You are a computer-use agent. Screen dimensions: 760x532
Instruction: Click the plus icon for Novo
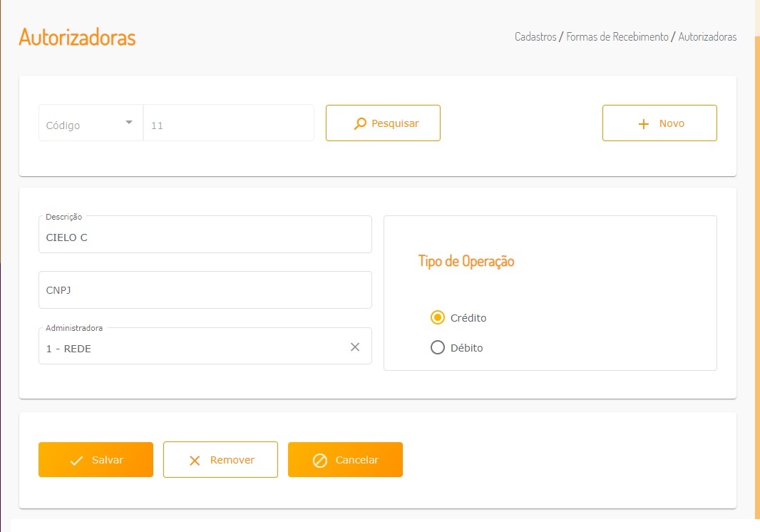pos(644,124)
